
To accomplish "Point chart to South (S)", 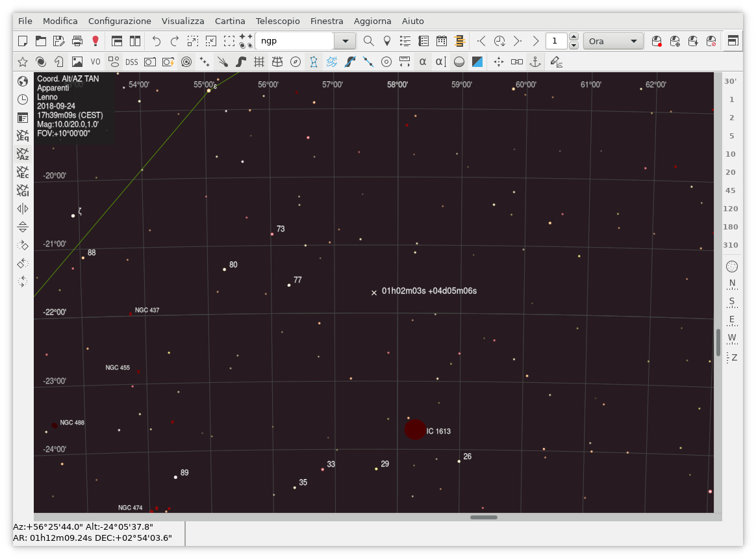I will [732, 302].
